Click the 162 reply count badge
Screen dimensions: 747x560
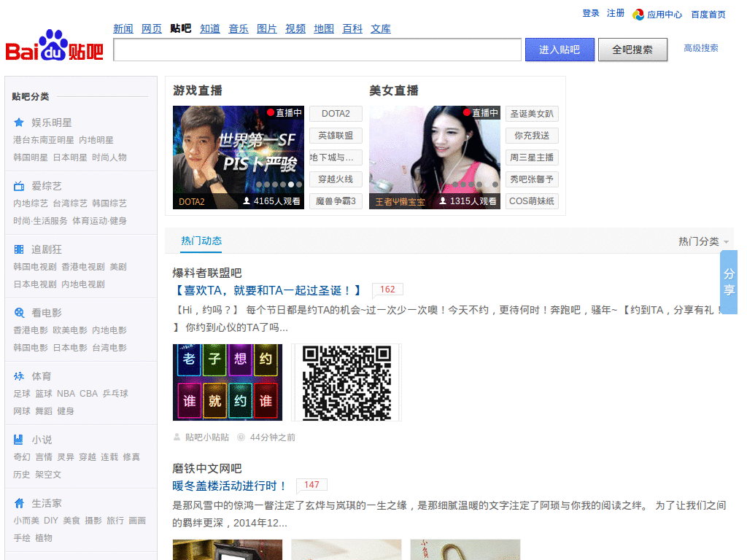tap(387, 289)
